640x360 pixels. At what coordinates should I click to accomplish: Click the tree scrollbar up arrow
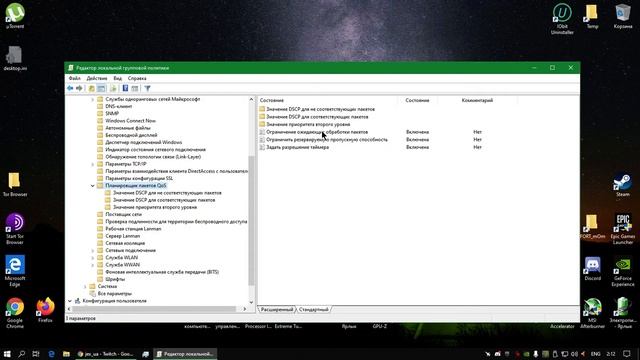[x=251, y=99]
